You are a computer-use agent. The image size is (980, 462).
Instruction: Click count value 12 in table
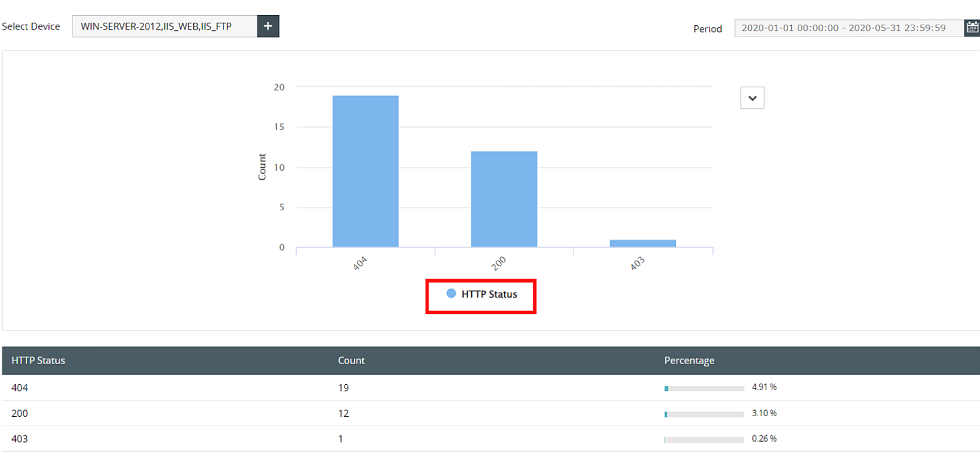tap(343, 414)
